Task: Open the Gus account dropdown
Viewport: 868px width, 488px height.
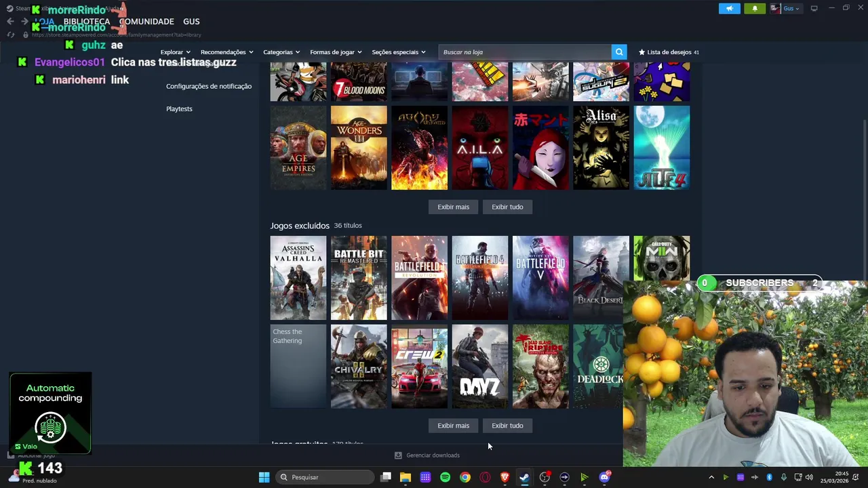Action: pyautogui.click(x=785, y=8)
